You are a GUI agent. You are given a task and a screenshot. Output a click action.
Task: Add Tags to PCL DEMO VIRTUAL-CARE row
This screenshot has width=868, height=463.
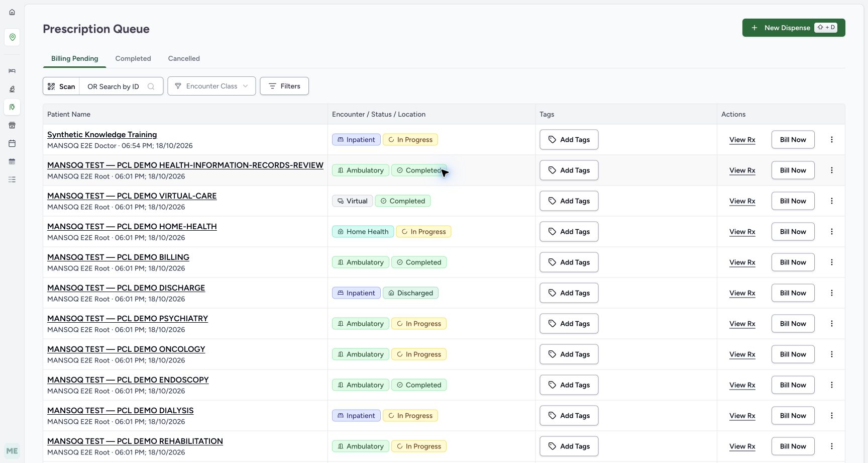point(569,201)
